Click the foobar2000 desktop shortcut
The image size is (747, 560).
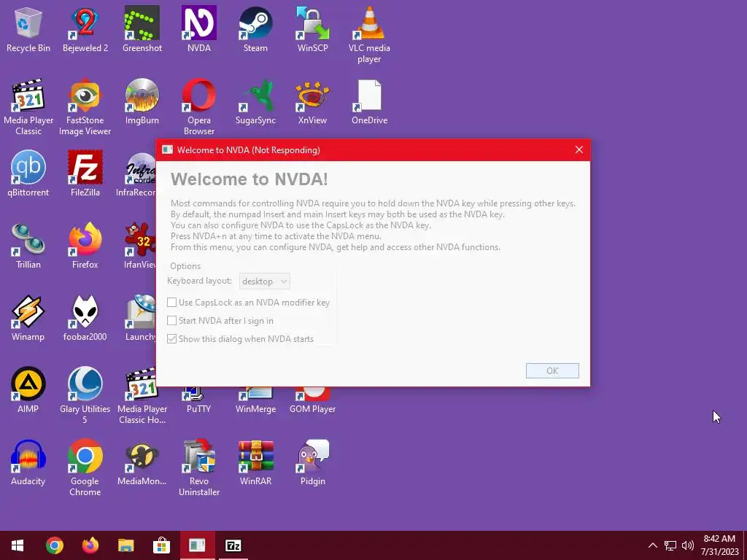point(85,318)
